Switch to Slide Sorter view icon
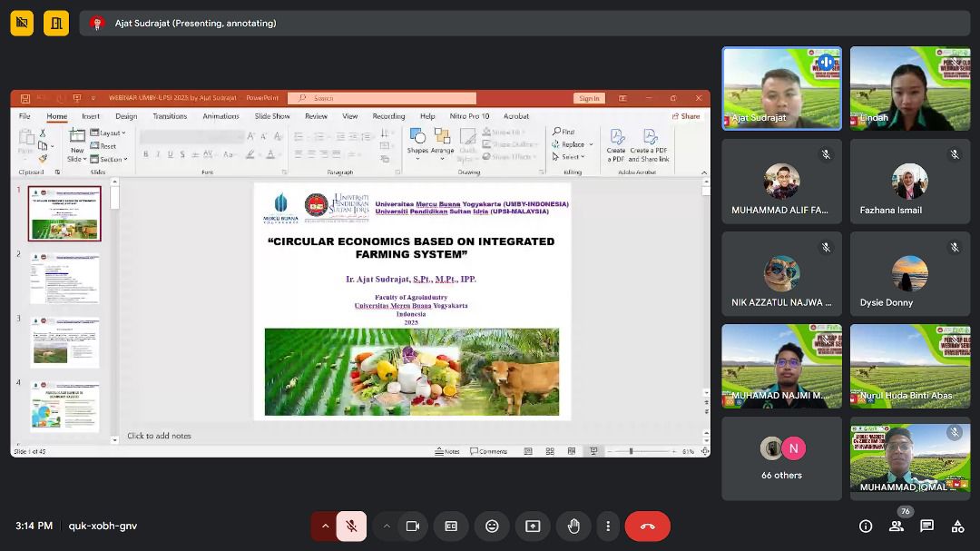This screenshot has width=980, height=551. pyautogui.click(x=550, y=451)
